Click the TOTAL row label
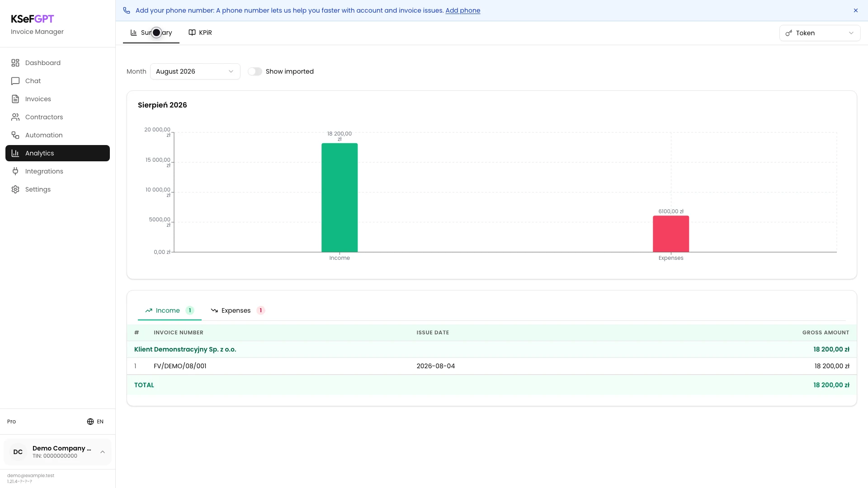This screenshot has width=868, height=488. point(144,385)
